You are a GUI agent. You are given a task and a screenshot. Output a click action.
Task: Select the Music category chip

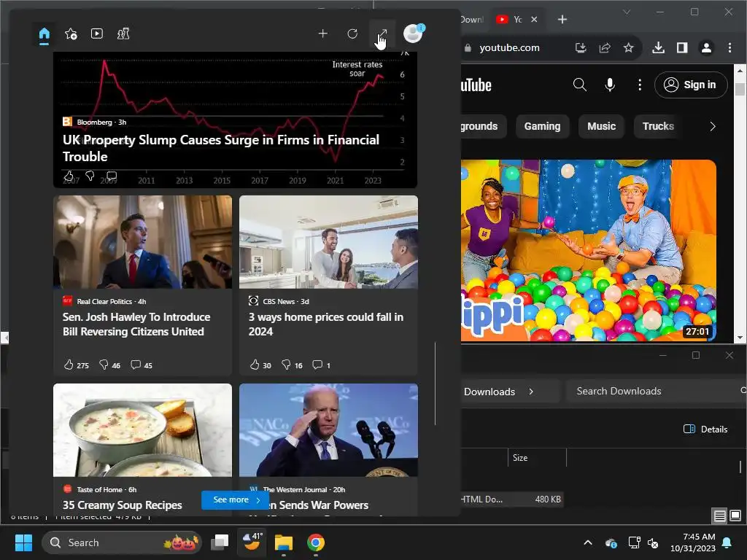601,126
